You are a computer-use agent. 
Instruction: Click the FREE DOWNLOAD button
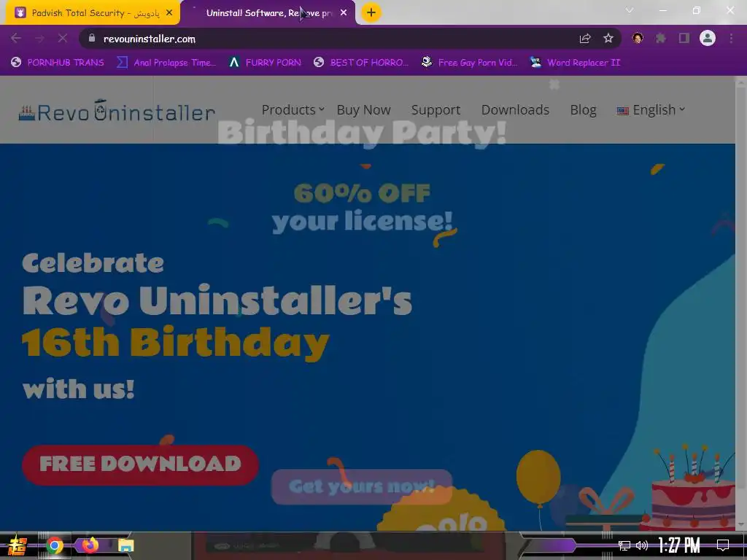(141, 464)
